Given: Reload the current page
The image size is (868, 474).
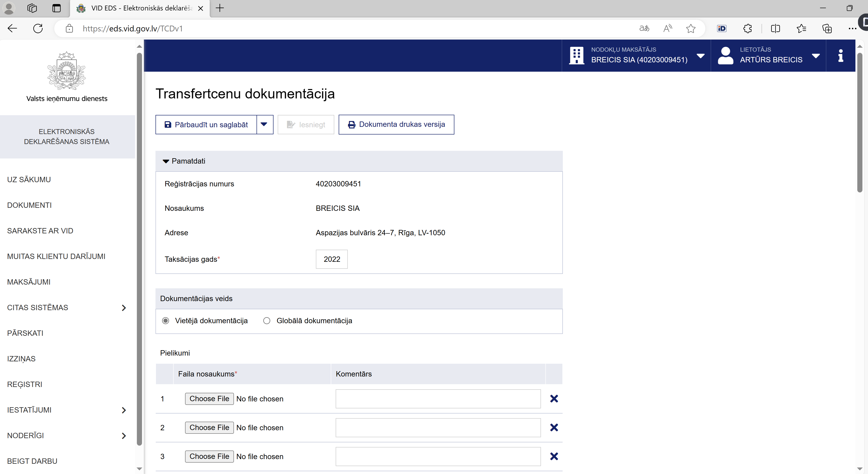Looking at the screenshot, I should [x=38, y=28].
